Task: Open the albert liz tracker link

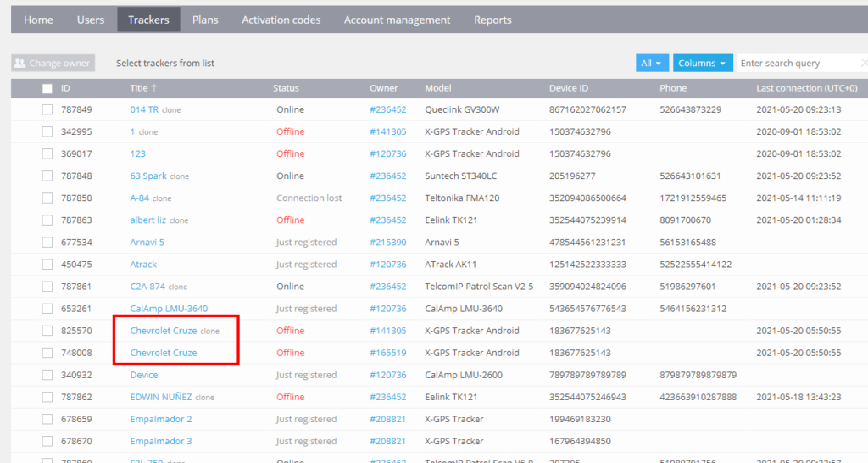Action: (147, 220)
